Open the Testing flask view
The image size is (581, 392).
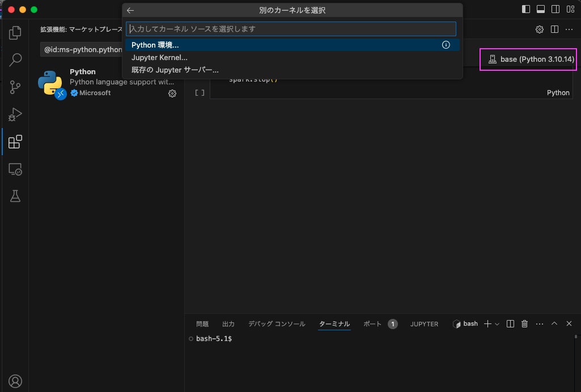(x=15, y=196)
